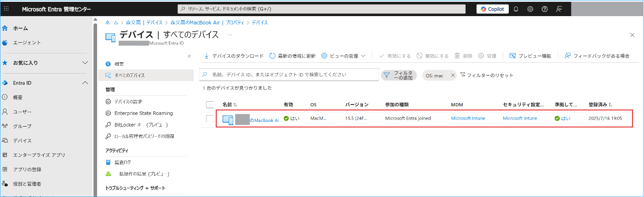Click 管理 gear button in the toolbar
The width and height of the screenshot is (644, 197).
(487, 56)
